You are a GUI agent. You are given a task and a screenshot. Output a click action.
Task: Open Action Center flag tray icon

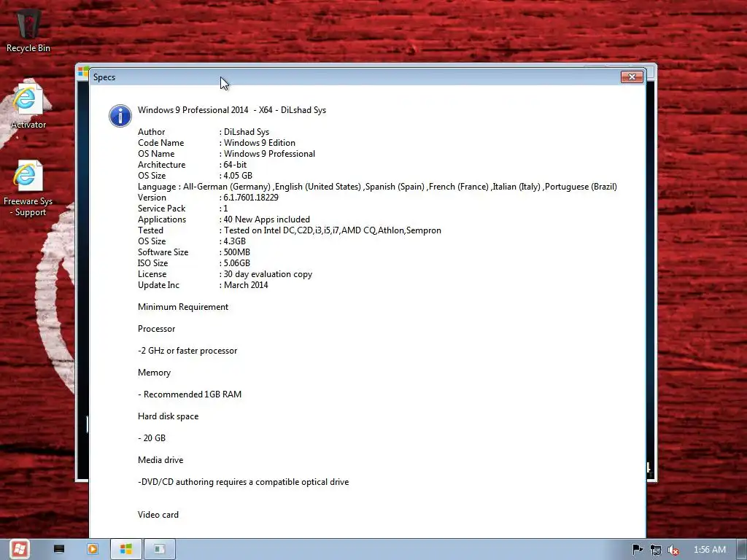pos(637,550)
